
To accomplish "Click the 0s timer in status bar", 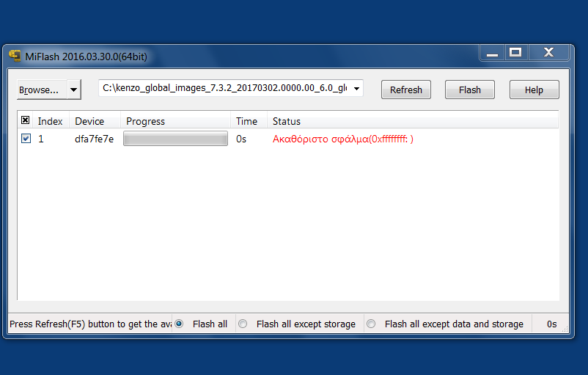I will 551,324.
